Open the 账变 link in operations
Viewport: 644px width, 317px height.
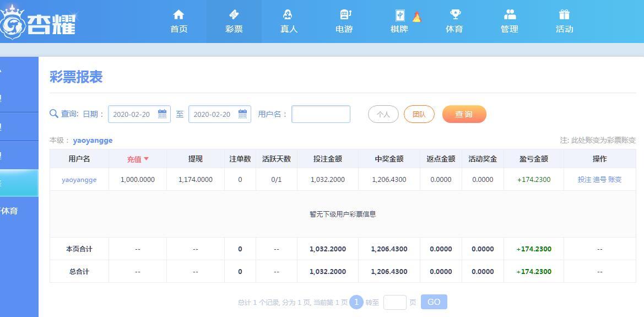[615, 180]
